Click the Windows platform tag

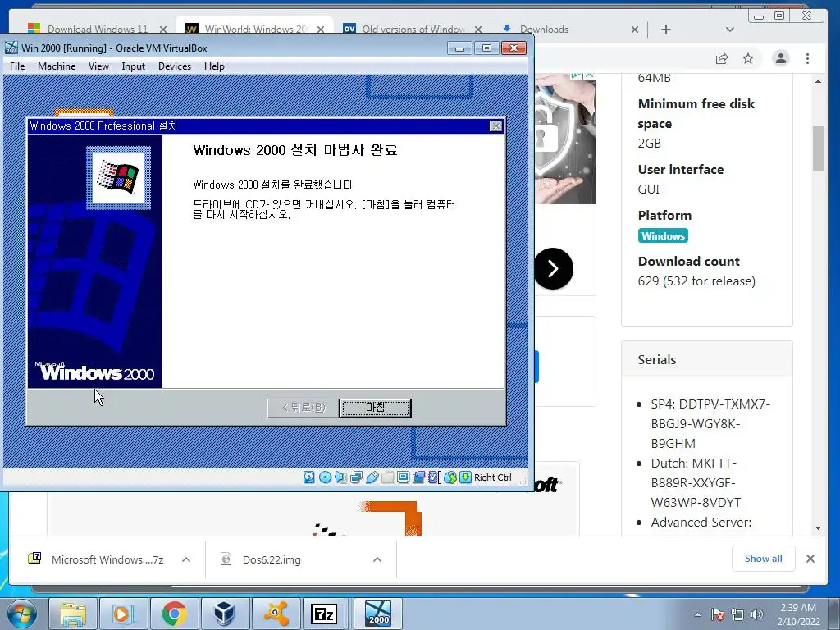click(663, 235)
